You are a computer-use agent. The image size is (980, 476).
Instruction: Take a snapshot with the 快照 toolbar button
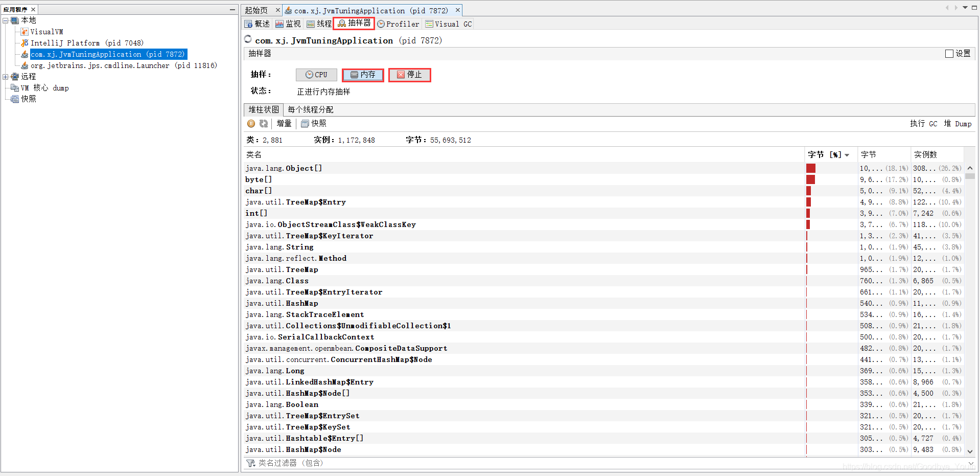pos(313,124)
